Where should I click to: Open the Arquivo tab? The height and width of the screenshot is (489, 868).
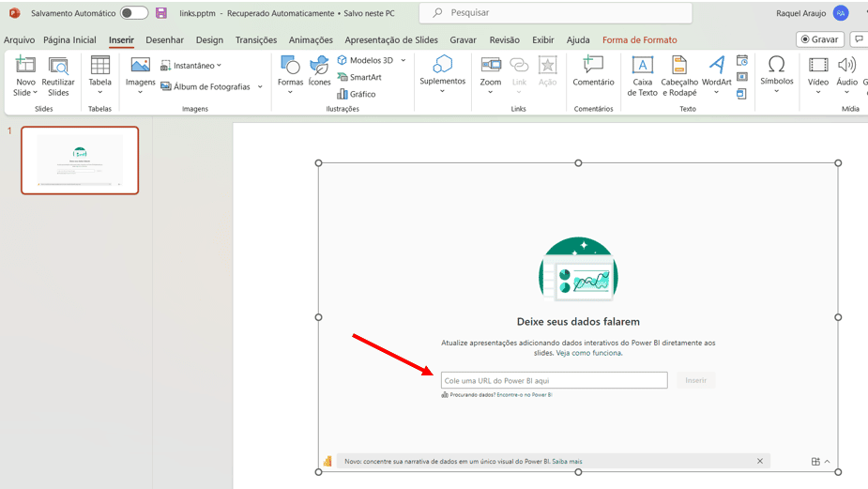pyautogui.click(x=19, y=39)
